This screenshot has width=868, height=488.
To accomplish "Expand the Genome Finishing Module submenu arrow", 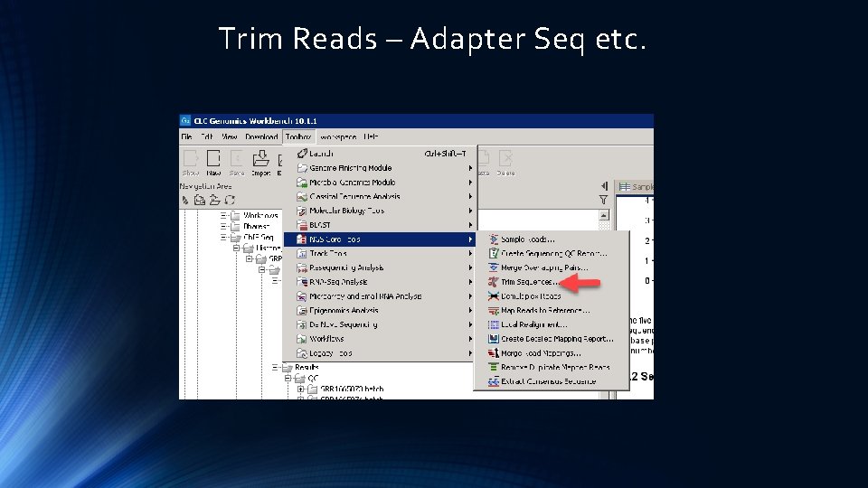I will (x=470, y=168).
